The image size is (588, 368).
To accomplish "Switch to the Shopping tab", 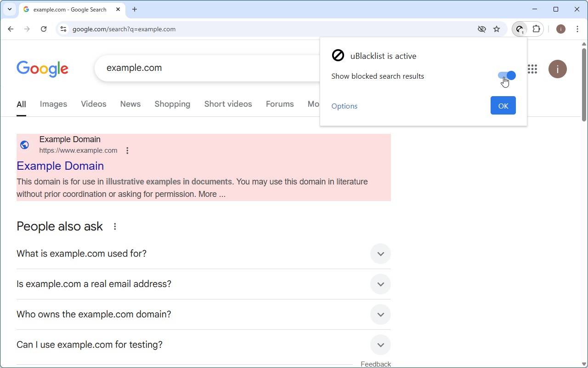I will coord(172,104).
